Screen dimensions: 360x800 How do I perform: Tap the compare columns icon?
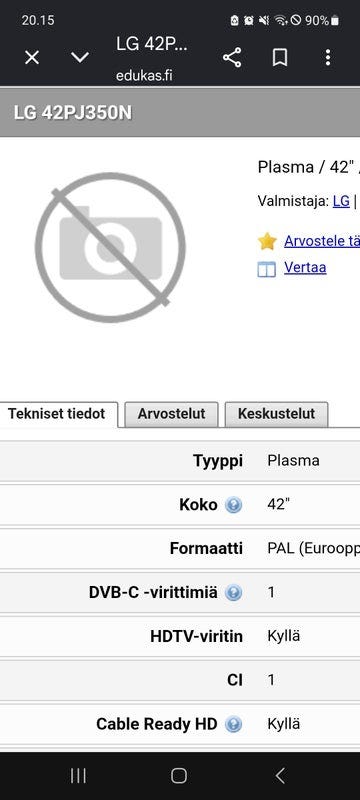[267, 268]
